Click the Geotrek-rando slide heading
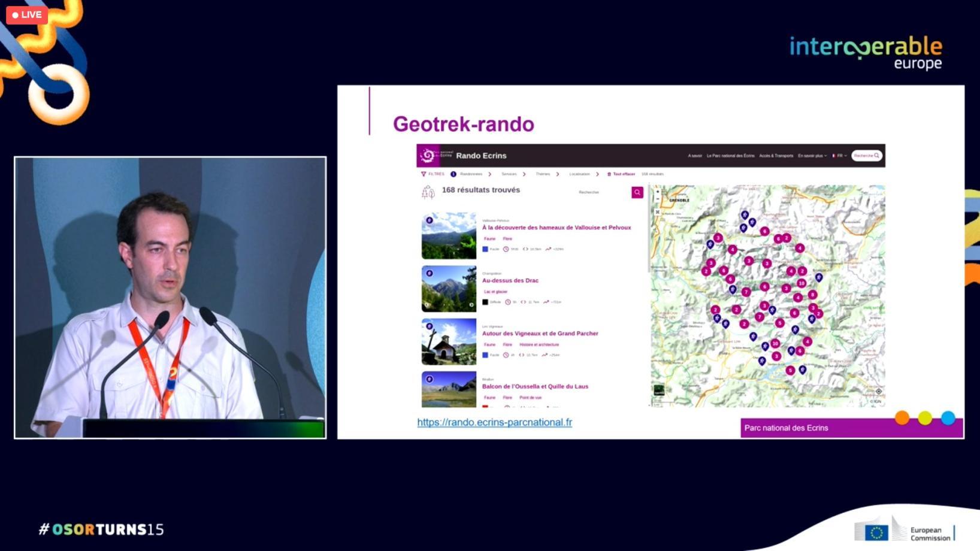This screenshot has height=551, width=980. (464, 124)
